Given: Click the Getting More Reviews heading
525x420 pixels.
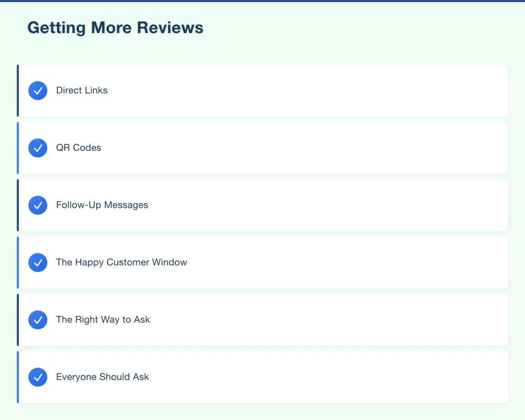Looking at the screenshot, I should (x=115, y=28).
